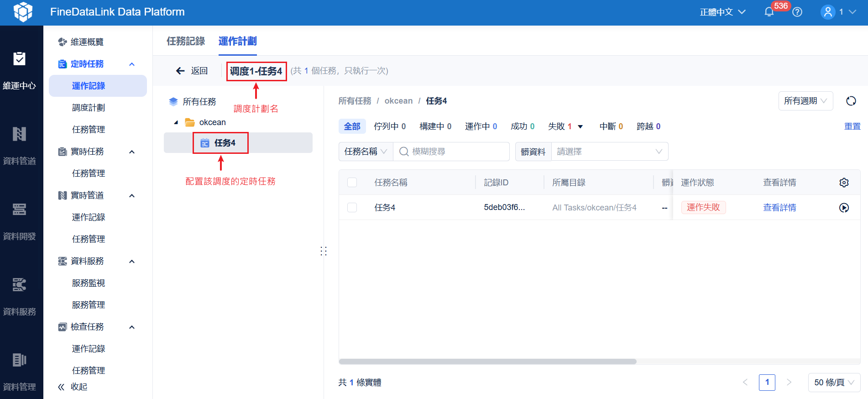Collapse the sidebar with the 收起 arrows icon
Screen dimensions: 868x399
[x=61, y=387]
